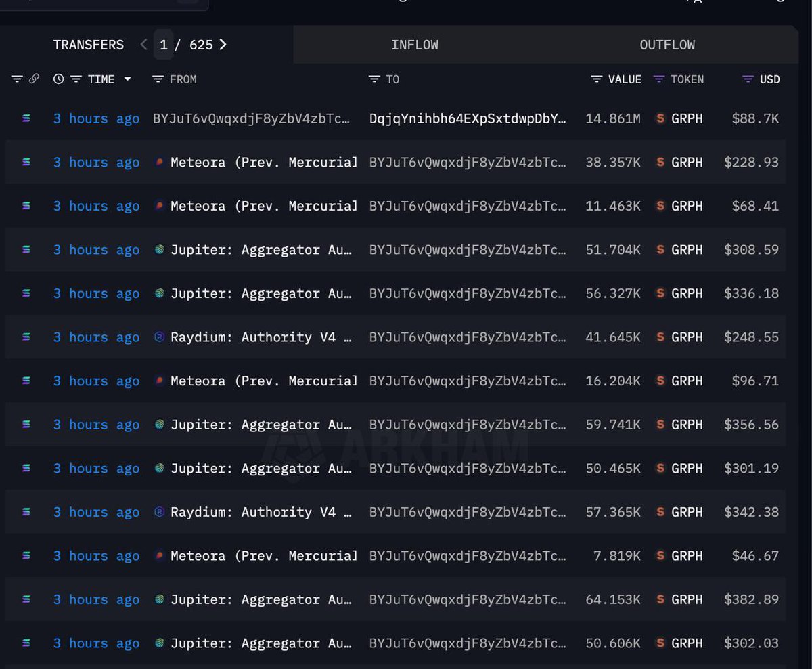Click the page number field showing 1
The width and height of the screenshot is (812, 669).
(163, 45)
